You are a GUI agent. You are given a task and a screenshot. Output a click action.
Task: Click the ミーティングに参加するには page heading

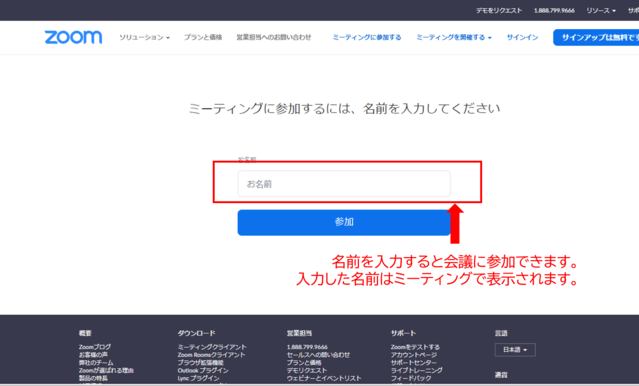tap(344, 108)
